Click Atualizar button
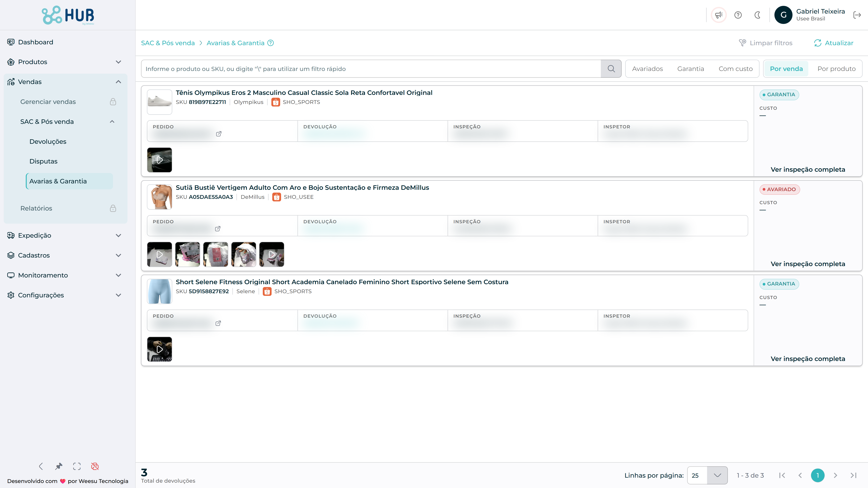 coord(834,43)
